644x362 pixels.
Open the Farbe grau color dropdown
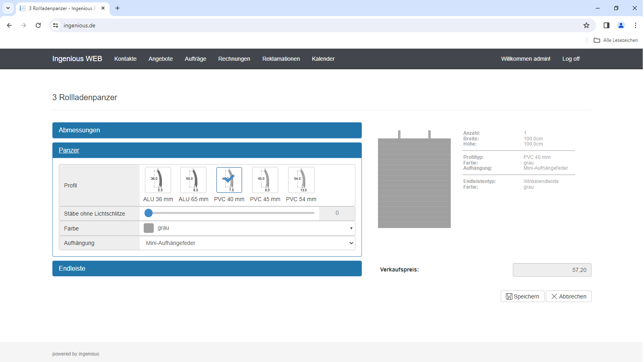247,228
